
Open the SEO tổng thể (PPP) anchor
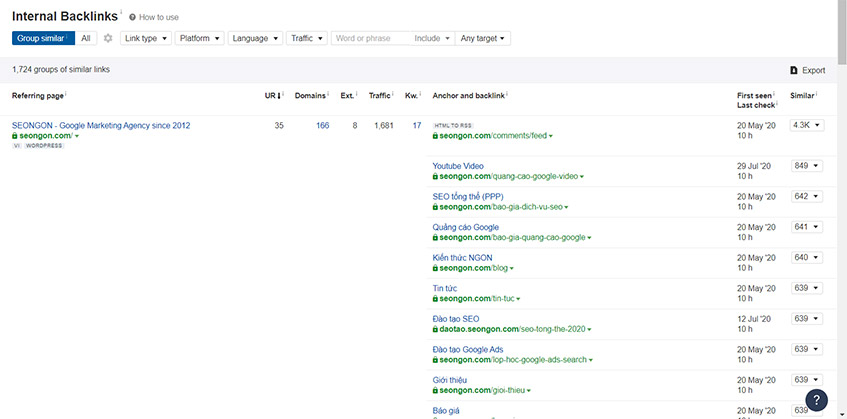coord(468,197)
